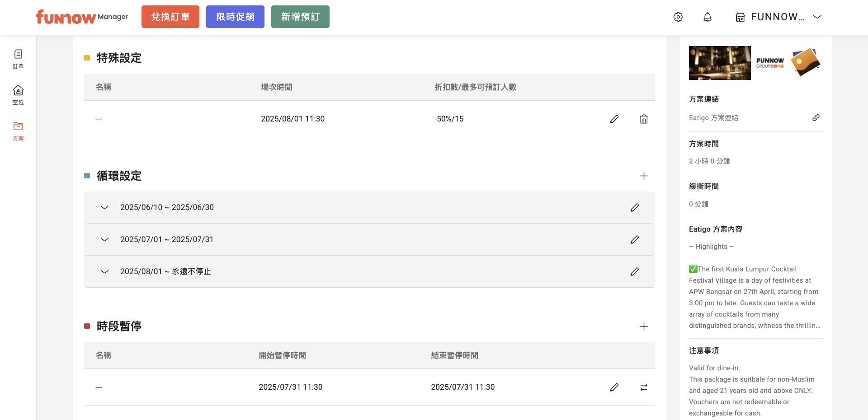The height and width of the screenshot is (420, 868).
Task: Edit the 2025/08/01 ~ 永遠不停止 cycle
Action: point(635,272)
